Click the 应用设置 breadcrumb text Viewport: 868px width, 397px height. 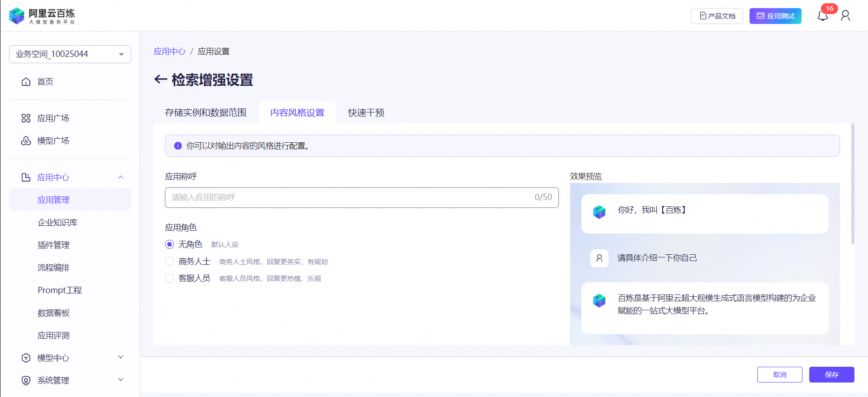[213, 51]
